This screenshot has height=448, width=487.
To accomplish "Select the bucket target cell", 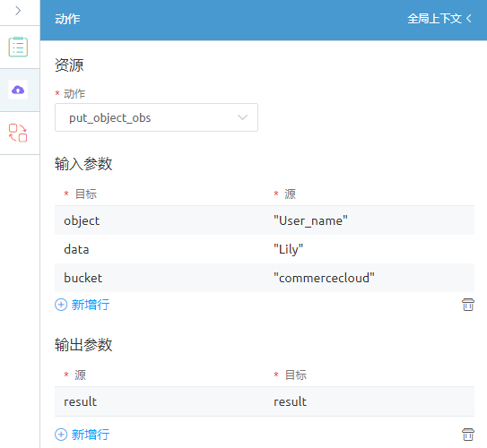I will click(x=160, y=278).
